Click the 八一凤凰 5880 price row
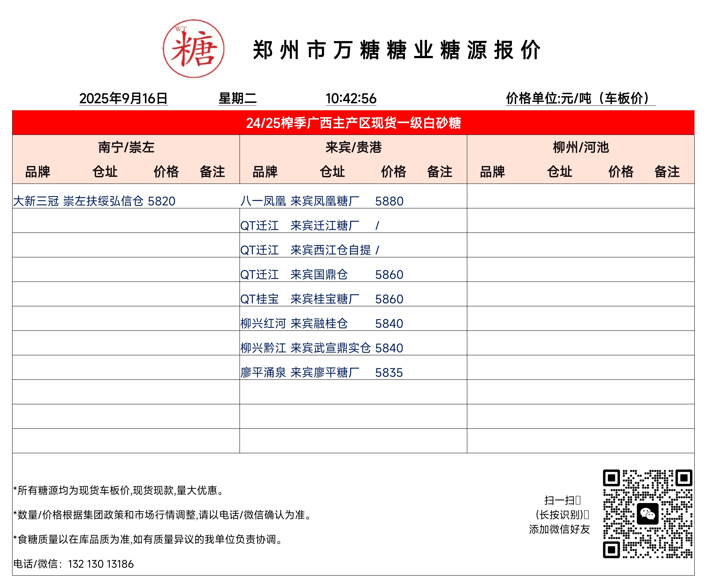The image size is (707, 588). pos(389,201)
